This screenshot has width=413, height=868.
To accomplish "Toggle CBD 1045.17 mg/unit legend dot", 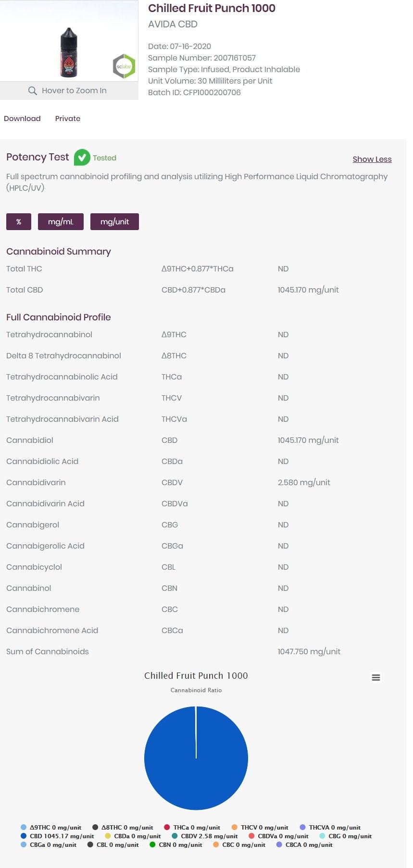I will click(24, 836).
